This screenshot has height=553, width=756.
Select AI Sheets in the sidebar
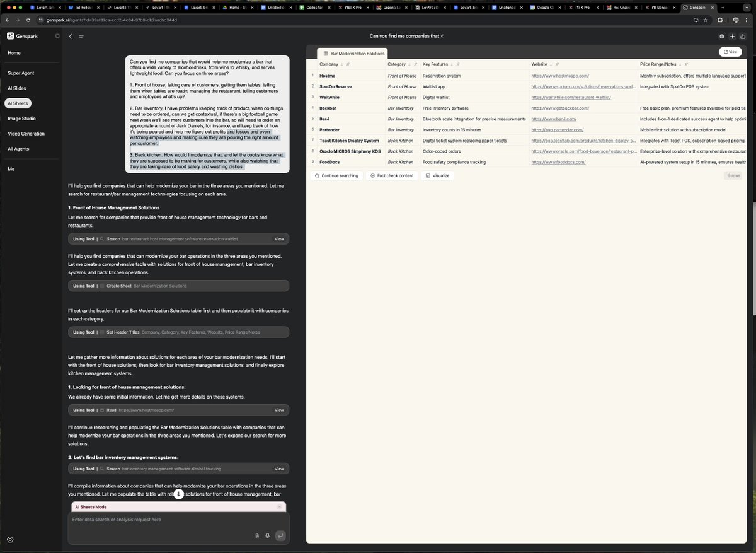(18, 103)
